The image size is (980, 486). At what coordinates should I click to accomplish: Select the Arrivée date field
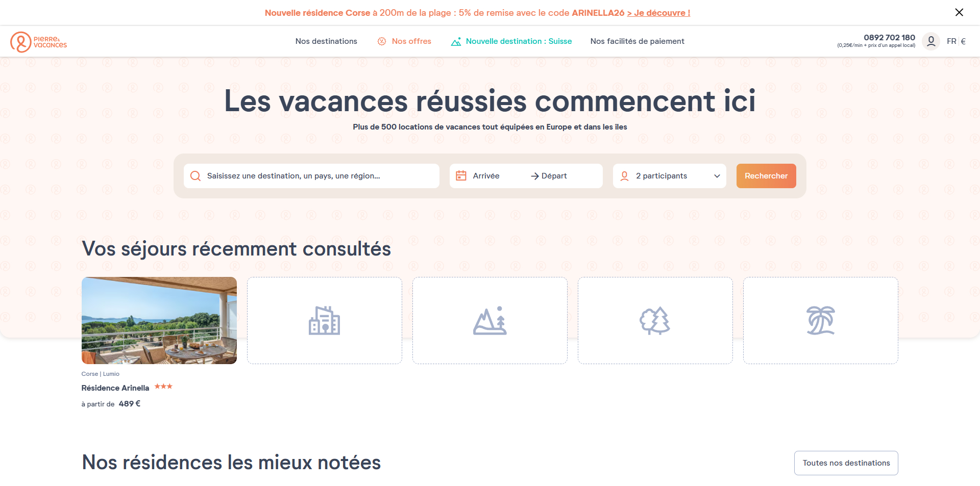tap(486, 176)
